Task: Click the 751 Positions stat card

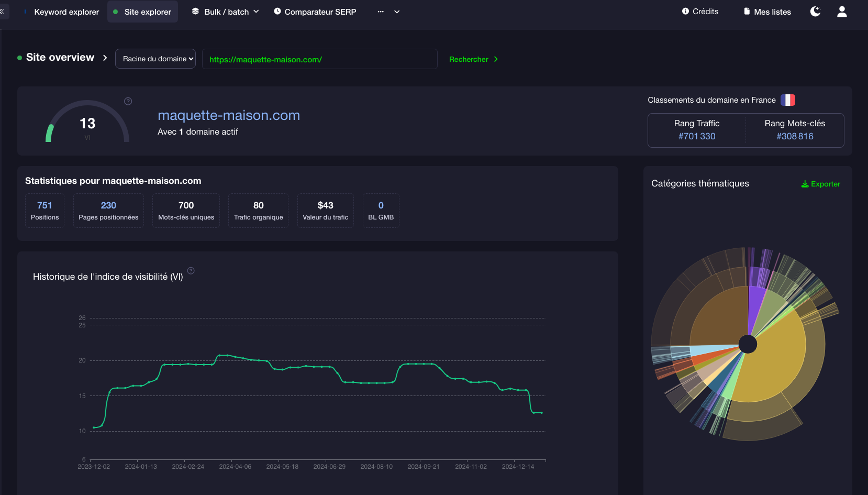Action: (44, 211)
